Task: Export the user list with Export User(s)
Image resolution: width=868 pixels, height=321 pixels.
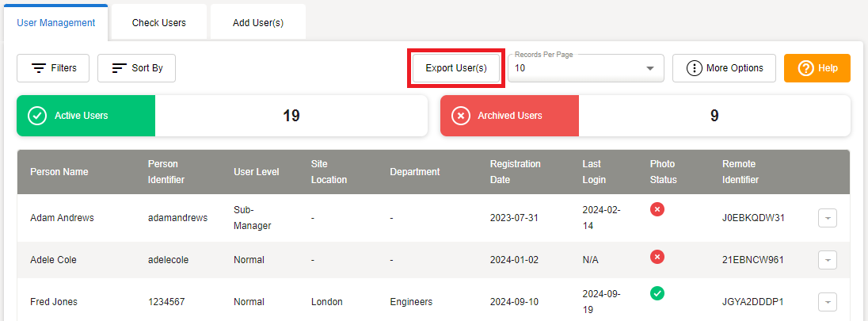Action: (x=456, y=68)
